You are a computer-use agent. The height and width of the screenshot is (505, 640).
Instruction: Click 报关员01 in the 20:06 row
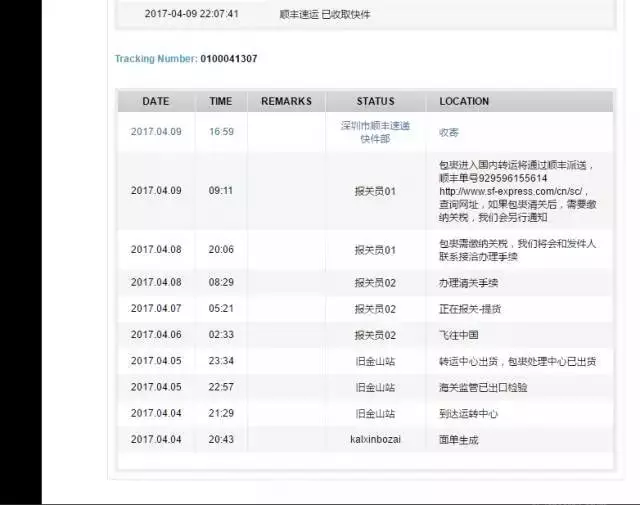(376, 250)
